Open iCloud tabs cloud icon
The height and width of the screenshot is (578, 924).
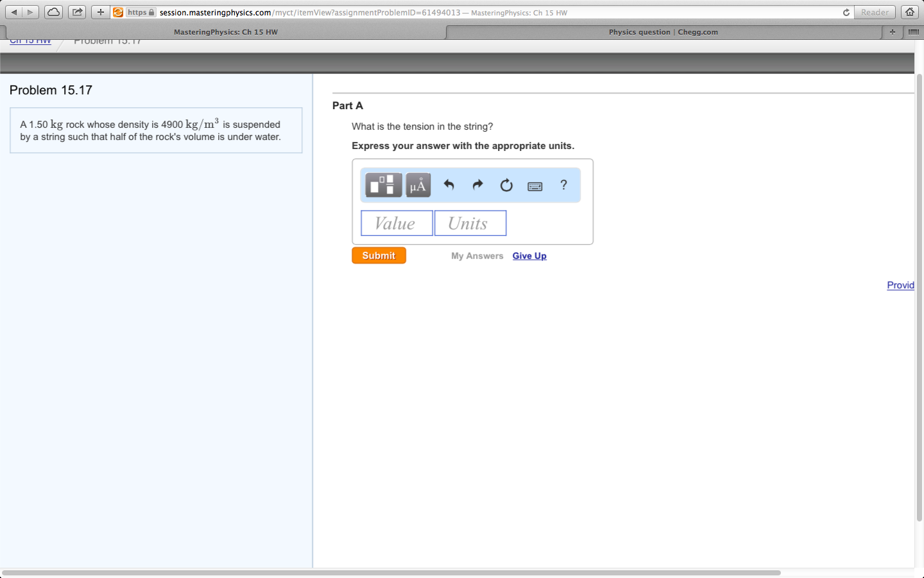(53, 12)
